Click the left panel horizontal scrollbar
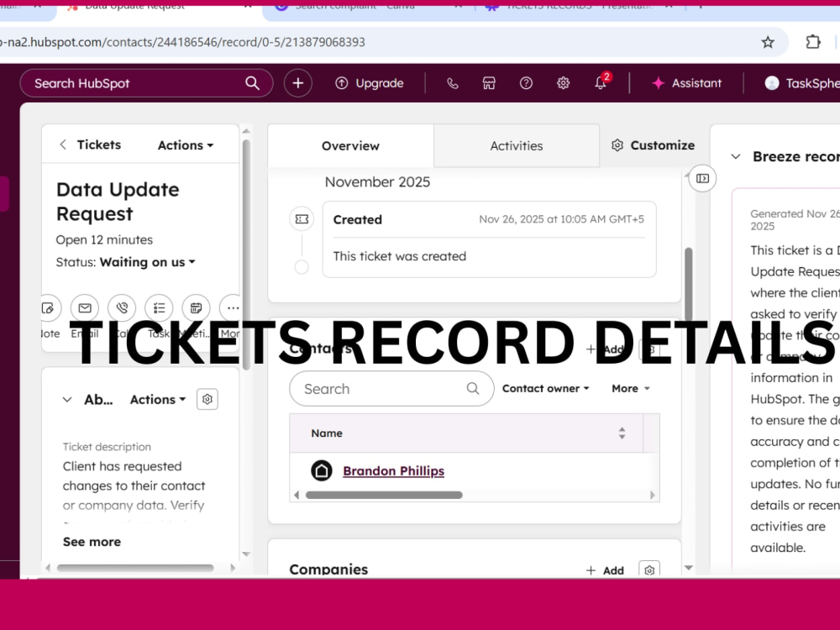This screenshot has width=840, height=630. (135, 568)
